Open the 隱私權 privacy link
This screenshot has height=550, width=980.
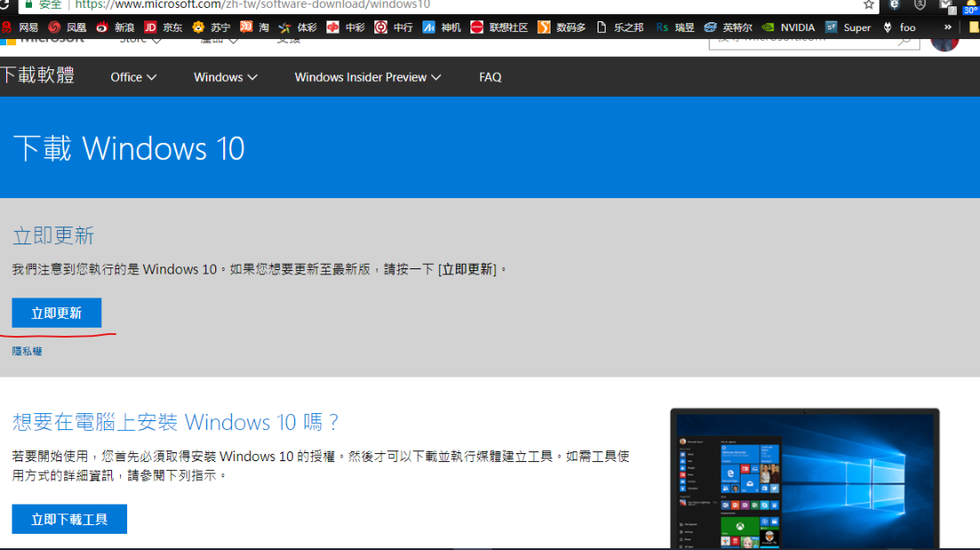coord(27,351)
